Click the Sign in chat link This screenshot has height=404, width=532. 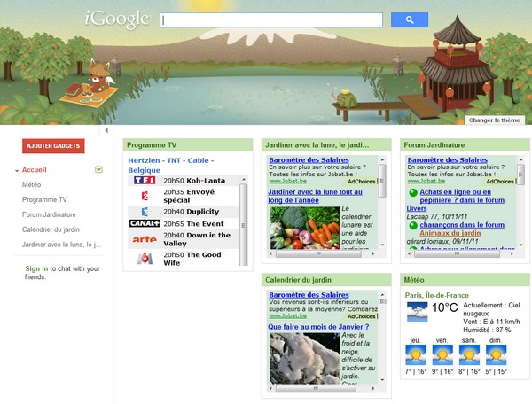click(36, 268)
